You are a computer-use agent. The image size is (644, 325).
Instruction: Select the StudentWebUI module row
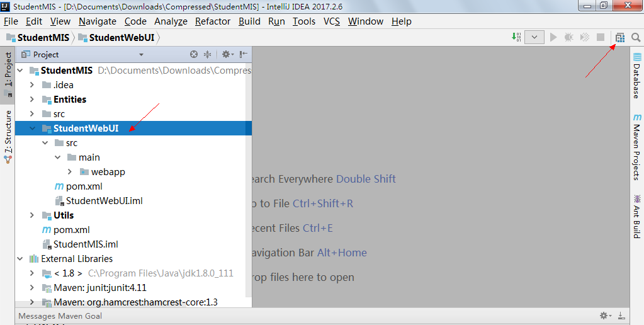coord(133,128)
